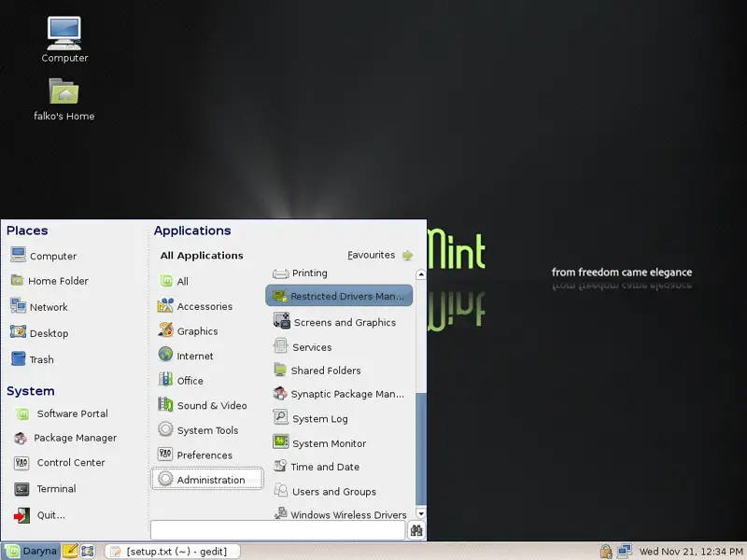
Task: Choose the Office category
Action: tap(180, 381)
